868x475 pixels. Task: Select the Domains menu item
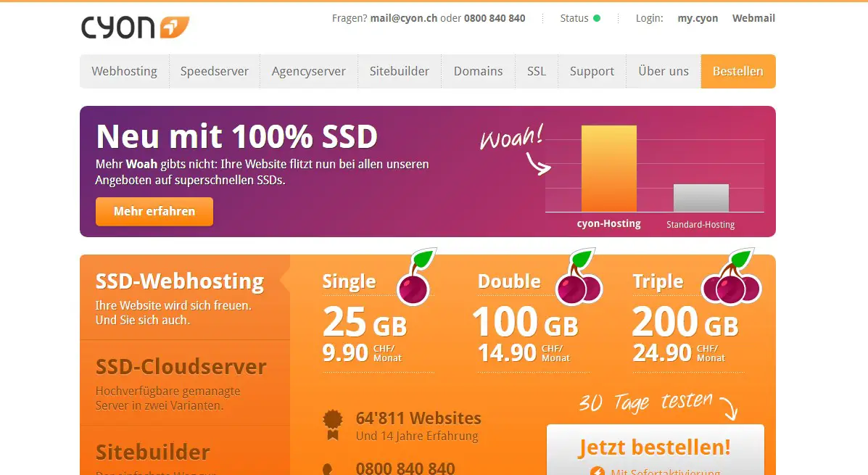tap(479, 71)
